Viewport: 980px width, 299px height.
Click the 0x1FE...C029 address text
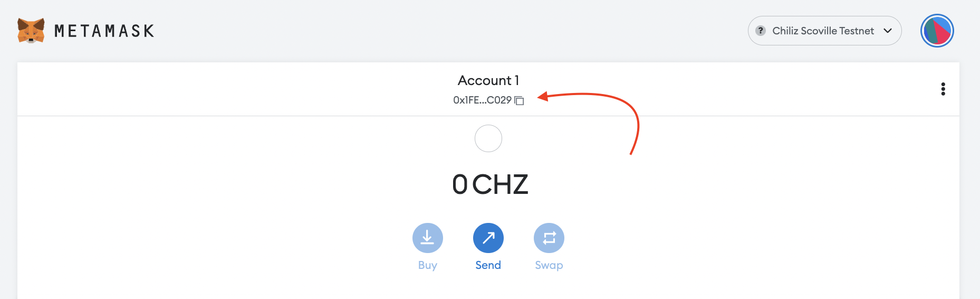pos(482,100)
